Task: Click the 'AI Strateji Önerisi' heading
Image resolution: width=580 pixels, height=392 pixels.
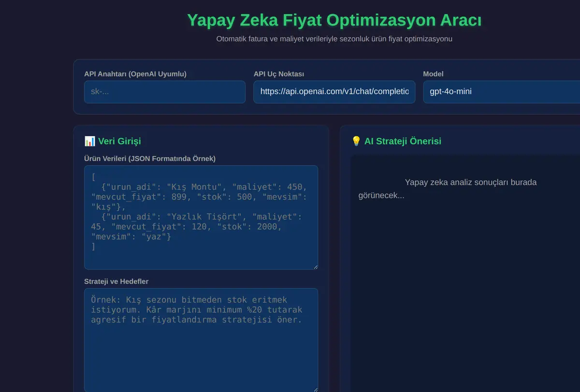Action: tap(403, 141)
